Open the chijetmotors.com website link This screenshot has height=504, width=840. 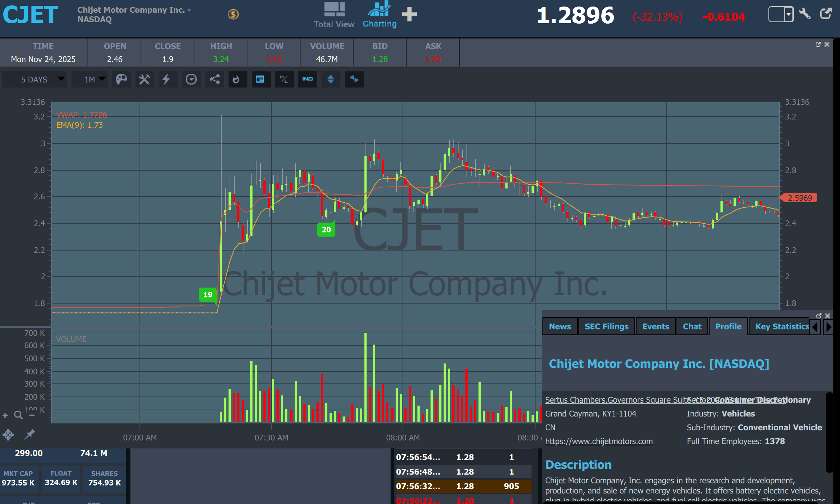coord(599,441)
